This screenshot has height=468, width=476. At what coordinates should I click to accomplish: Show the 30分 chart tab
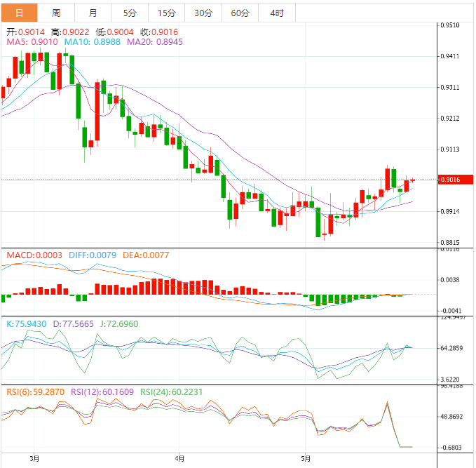(203, 13)
